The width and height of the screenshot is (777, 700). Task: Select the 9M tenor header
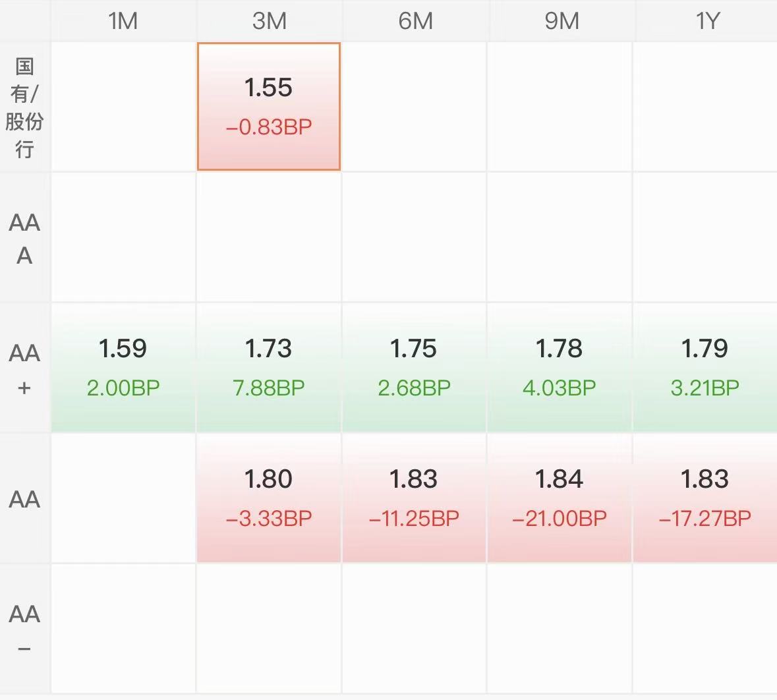(561, 21)
